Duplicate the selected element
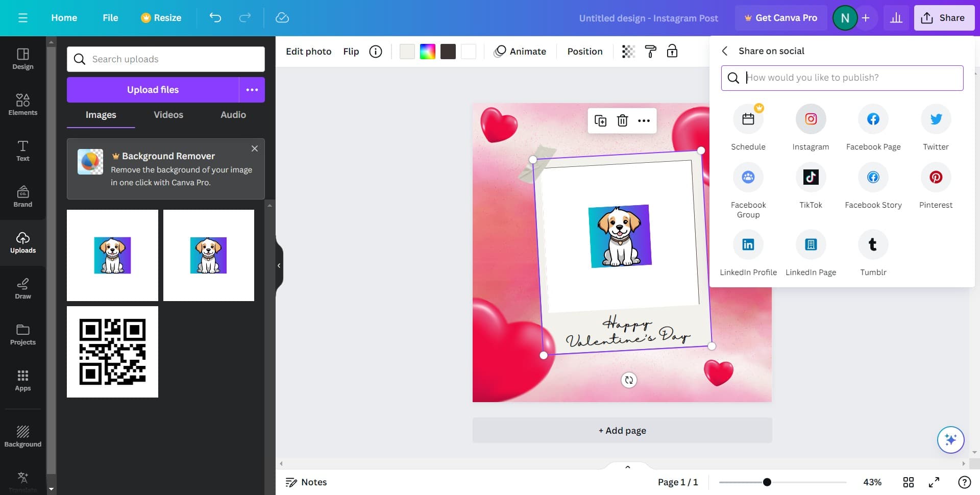The height and width of the screenshot is (495, 980). (601, 120)
